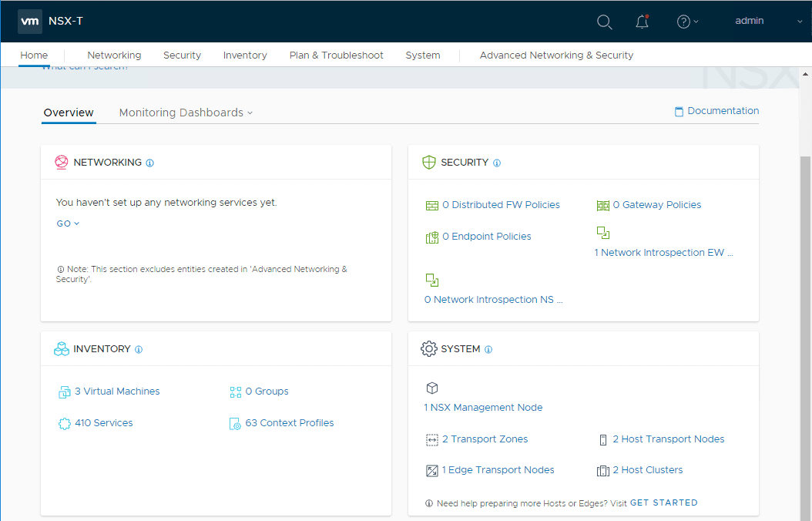This screenshot has height=521, width=812.
Task: Click the NSX Management Node cube icon
Action: (x=432, y=388)
